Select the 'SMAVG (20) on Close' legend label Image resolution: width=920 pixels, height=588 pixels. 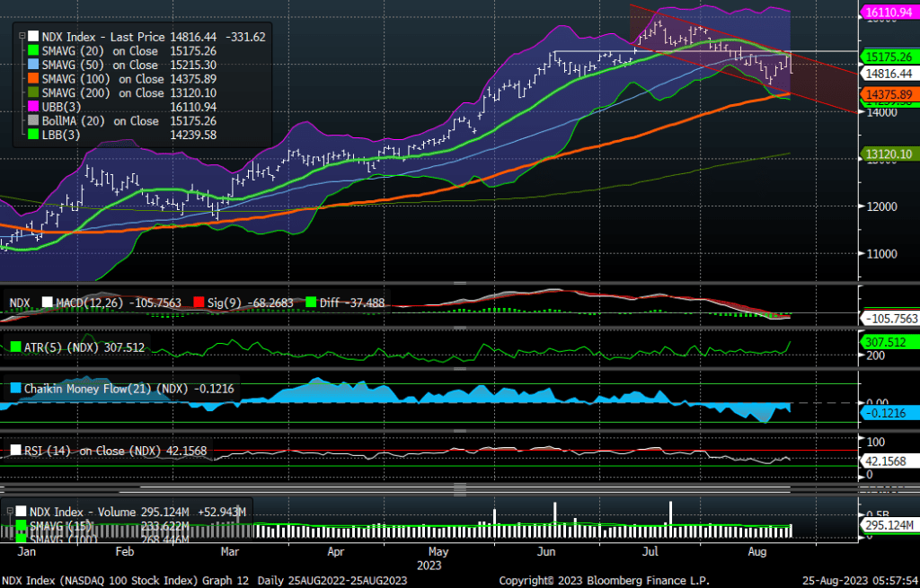coord(100,51)
